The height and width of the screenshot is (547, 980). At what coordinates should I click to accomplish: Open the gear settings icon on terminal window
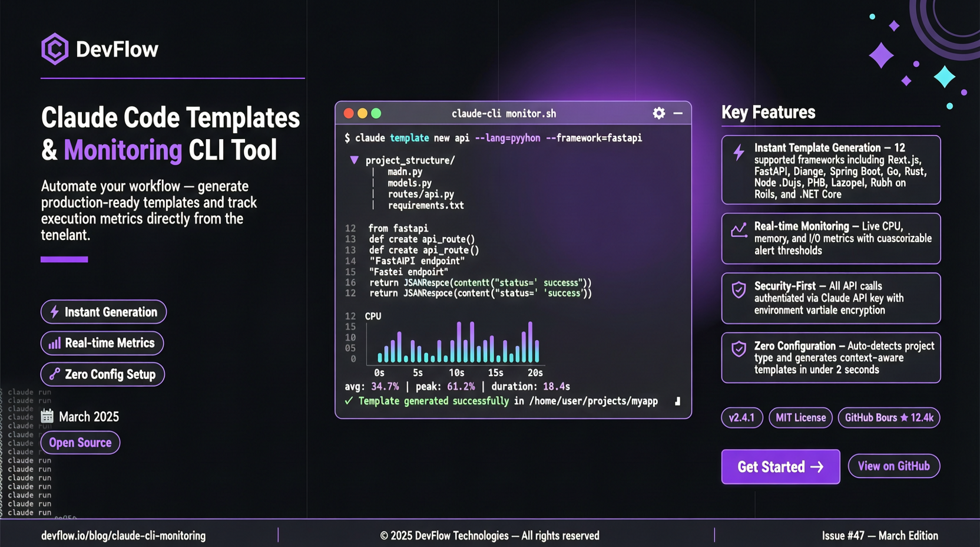658,113
